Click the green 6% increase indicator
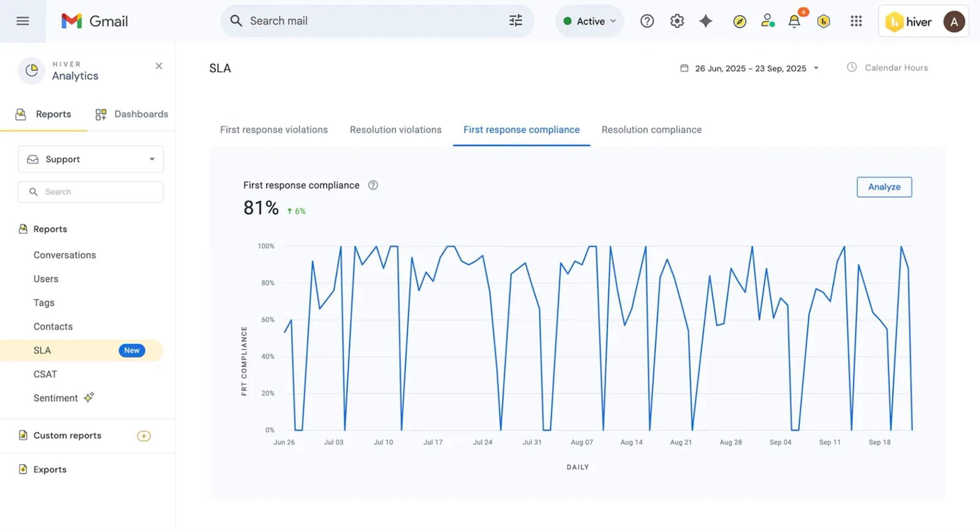The image size is (980, 529). (x=296, y=211)
